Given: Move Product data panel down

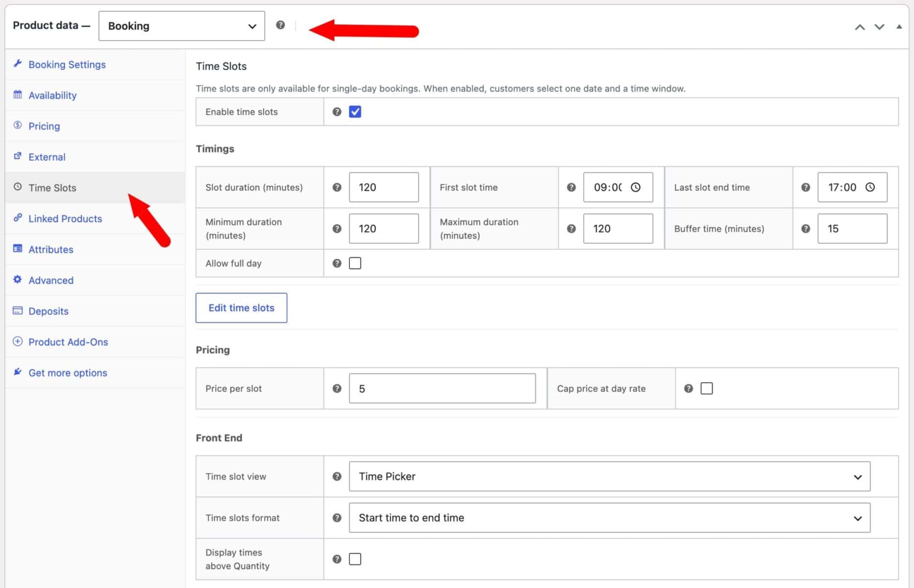Looking at the screenshot, I should (x=879, y=27).
